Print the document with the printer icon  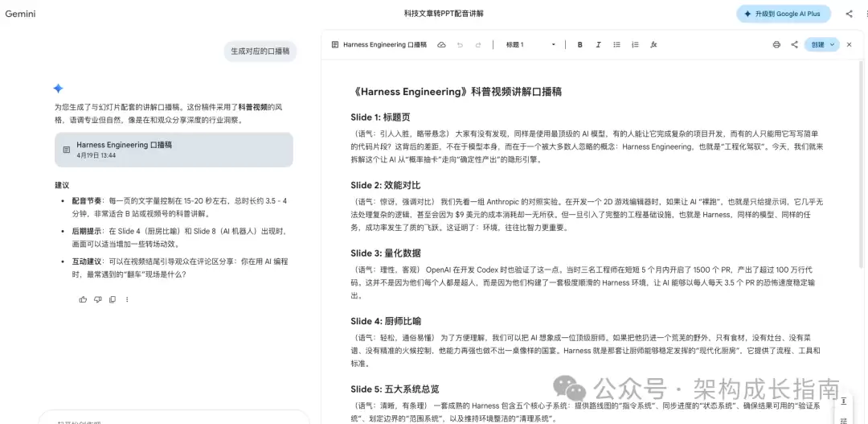coord(776,45)
